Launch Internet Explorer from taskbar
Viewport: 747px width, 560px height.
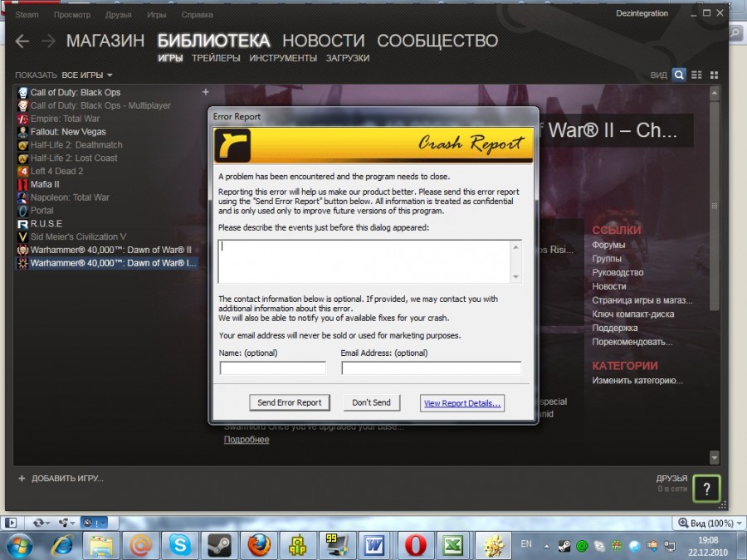[62, 546]
